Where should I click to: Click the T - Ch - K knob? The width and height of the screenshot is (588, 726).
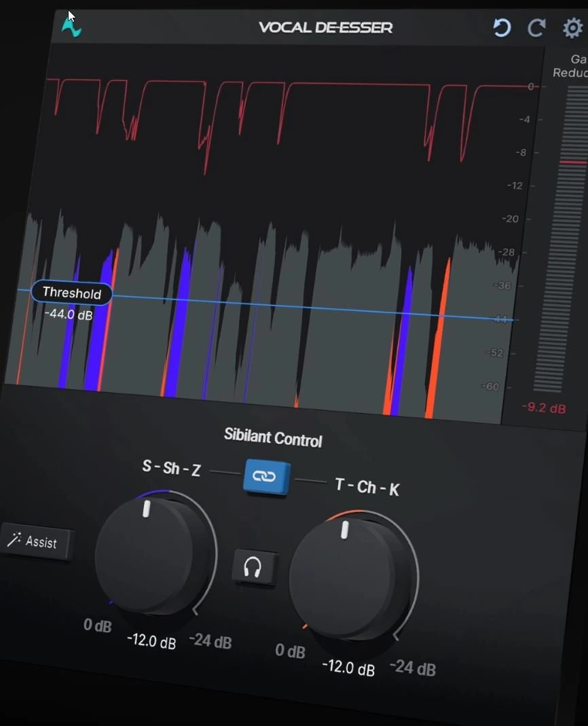[x=347, y=577]
